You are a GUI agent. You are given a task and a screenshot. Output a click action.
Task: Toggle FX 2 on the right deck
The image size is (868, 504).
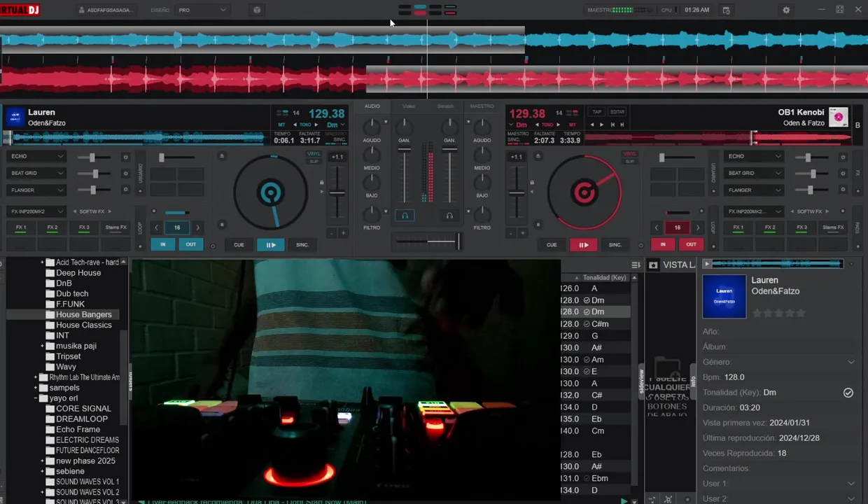tap(770, 227)
